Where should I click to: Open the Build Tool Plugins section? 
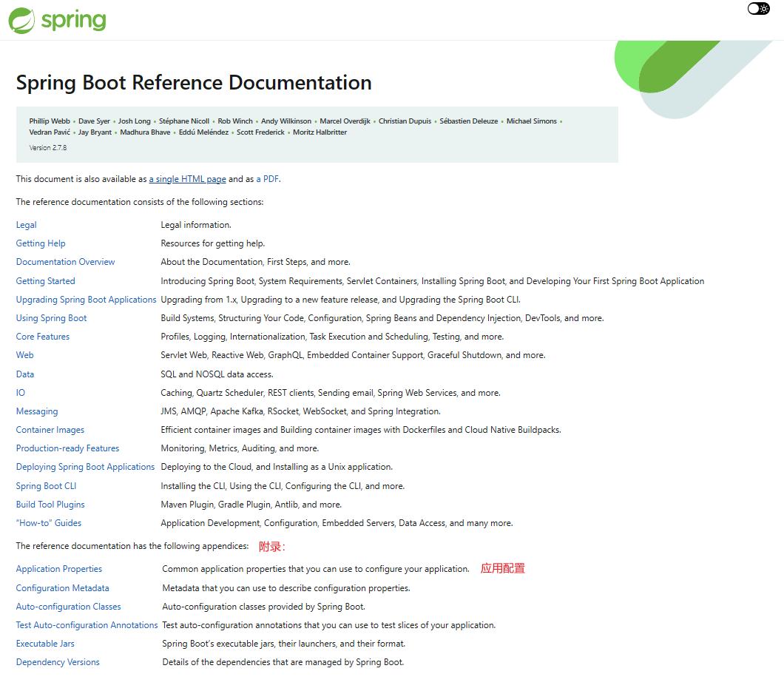click(x=50, y=505)
